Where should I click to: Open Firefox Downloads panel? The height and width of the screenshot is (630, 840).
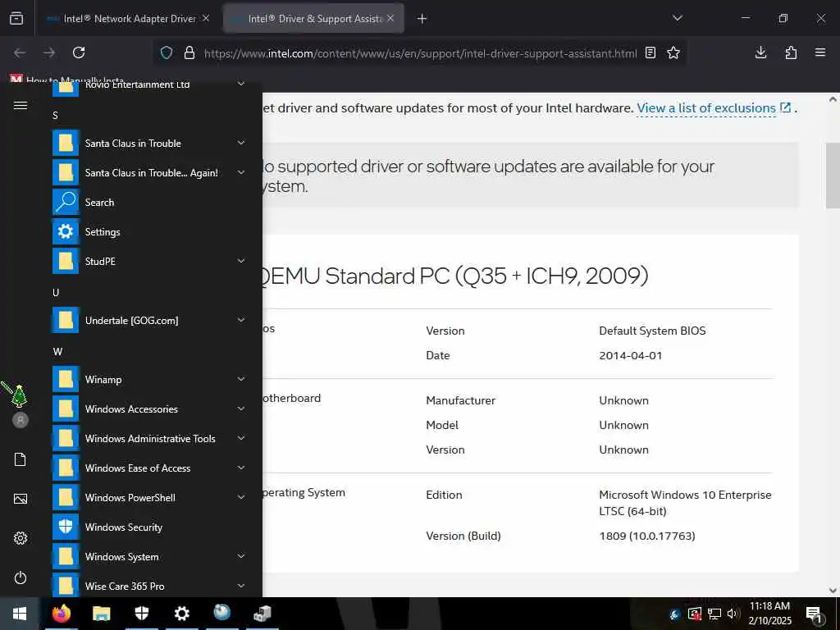pos(760,52)
